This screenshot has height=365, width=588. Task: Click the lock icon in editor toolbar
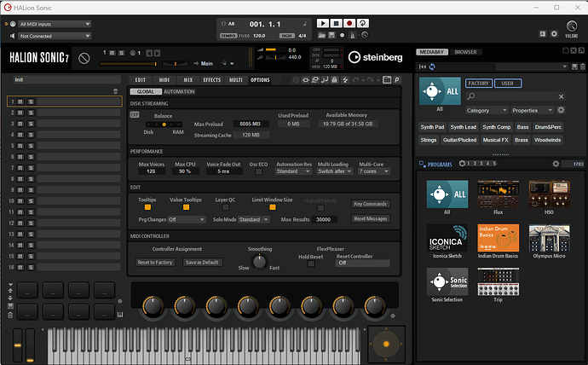334,80
